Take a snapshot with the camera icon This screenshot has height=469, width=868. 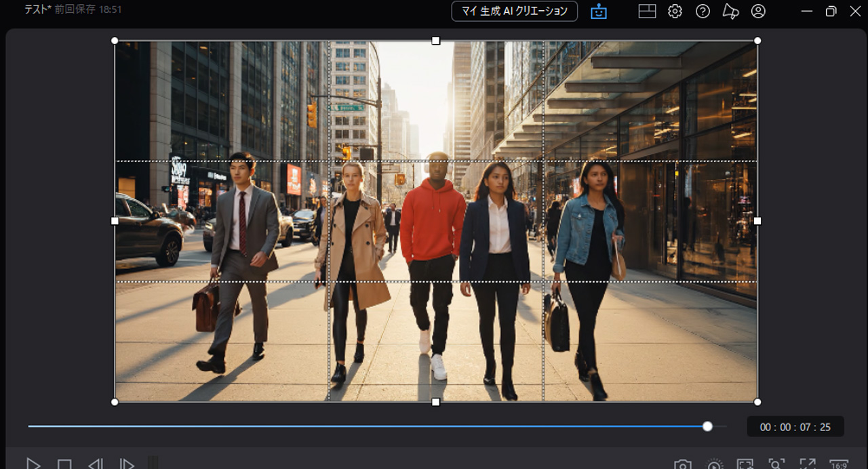[682, 464]
